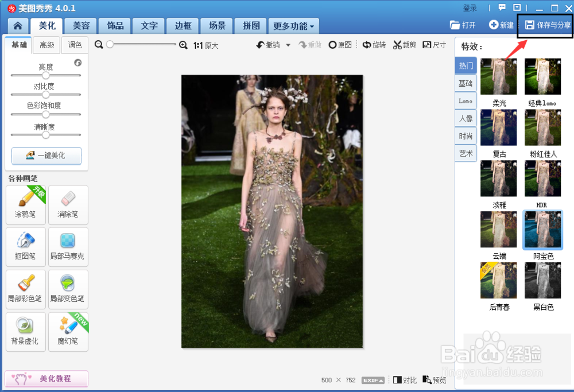Adjust the 清晰度 sharpness slider handle

click(46, 135)
